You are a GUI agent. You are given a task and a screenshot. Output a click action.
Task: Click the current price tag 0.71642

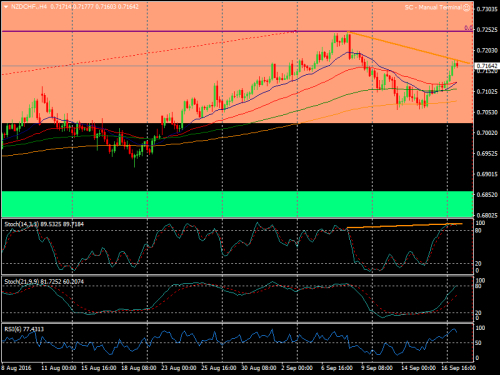(x=487, y=66)
